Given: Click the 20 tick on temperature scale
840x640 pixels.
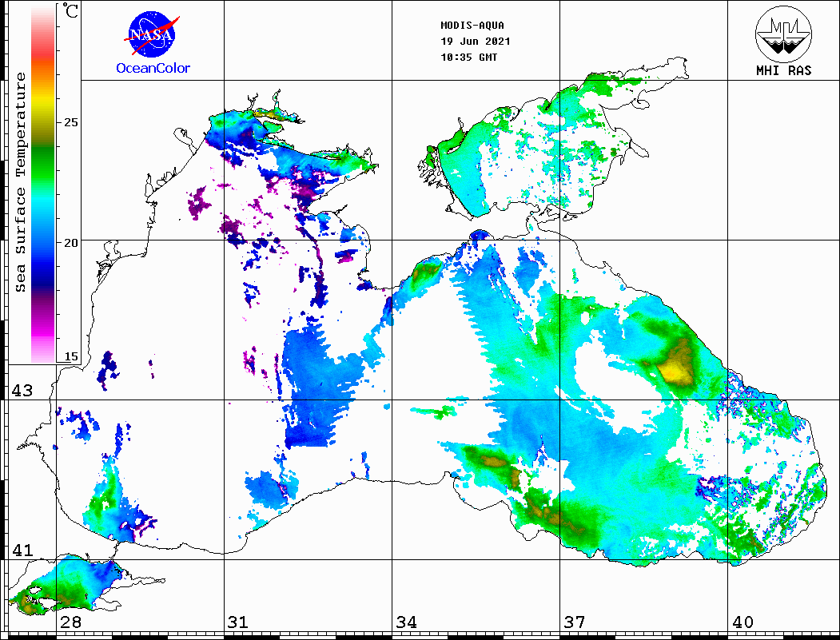Looking at the screenshot, I should pos(71,242).
